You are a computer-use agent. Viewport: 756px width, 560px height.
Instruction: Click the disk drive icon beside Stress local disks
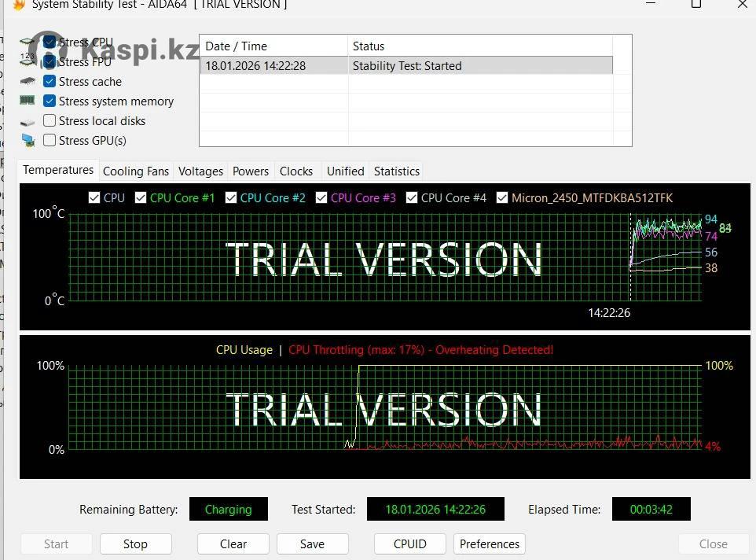(x=28, y=121)
